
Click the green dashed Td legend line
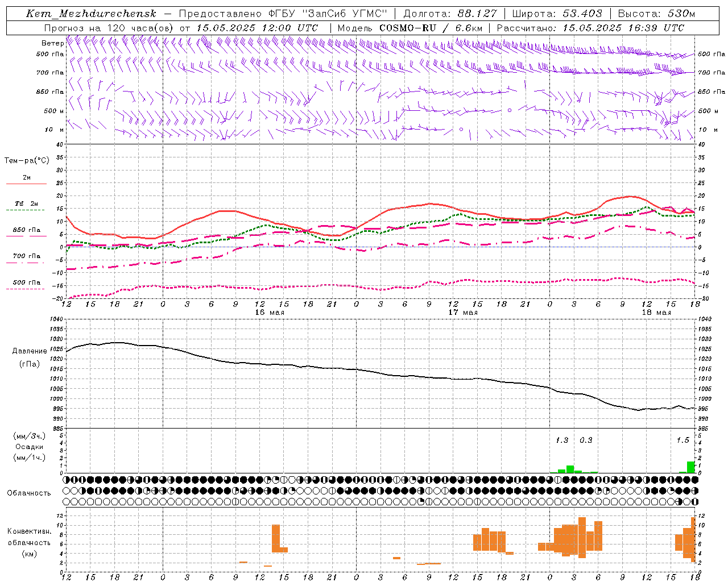click(x=26, y=210)
